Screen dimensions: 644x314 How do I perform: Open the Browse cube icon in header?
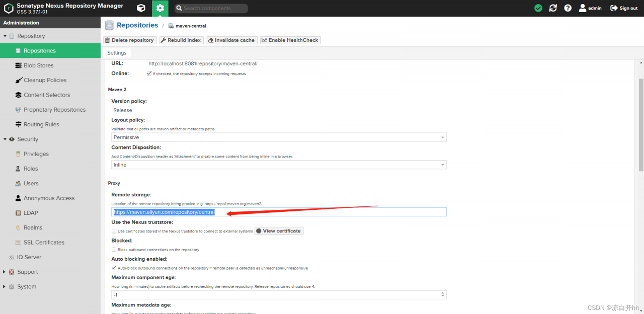(141, 8)
